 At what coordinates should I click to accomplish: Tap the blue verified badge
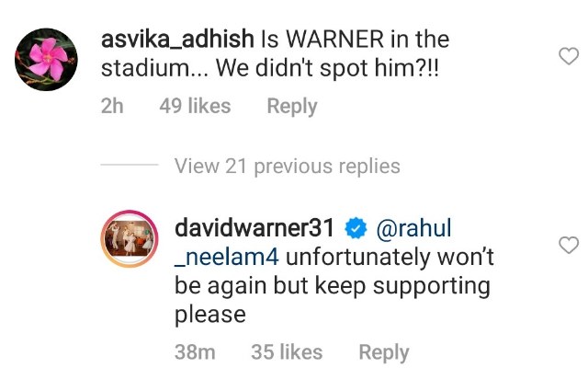click(356, 228)
